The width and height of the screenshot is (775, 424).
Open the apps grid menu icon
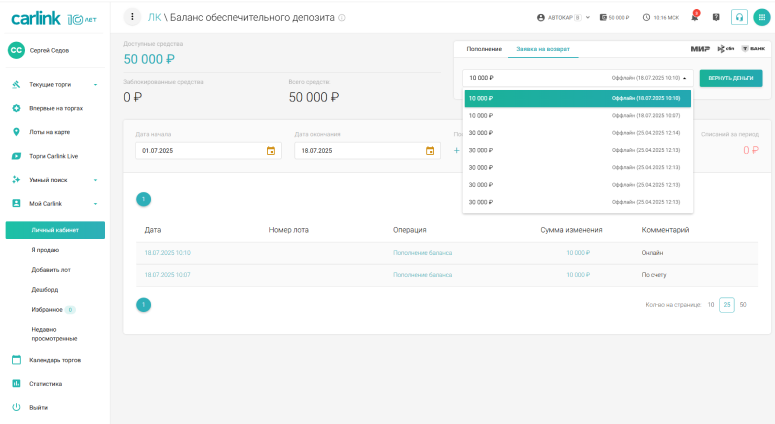762,17
